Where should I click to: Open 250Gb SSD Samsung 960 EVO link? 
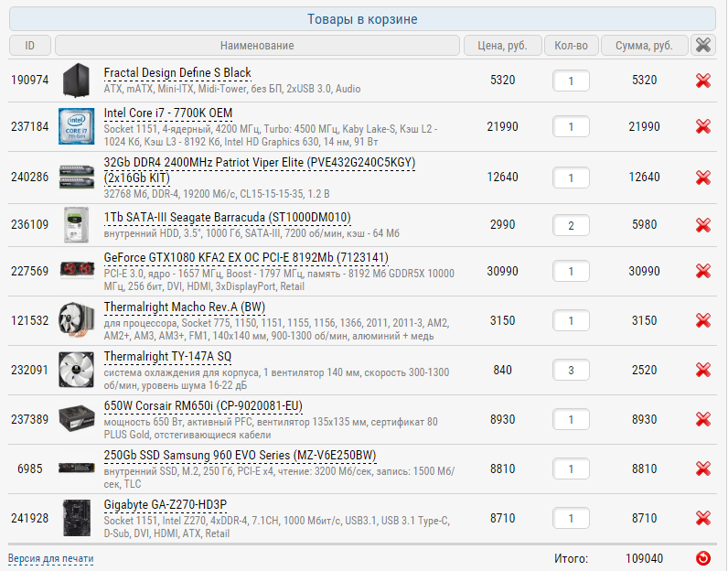[240, 456]
